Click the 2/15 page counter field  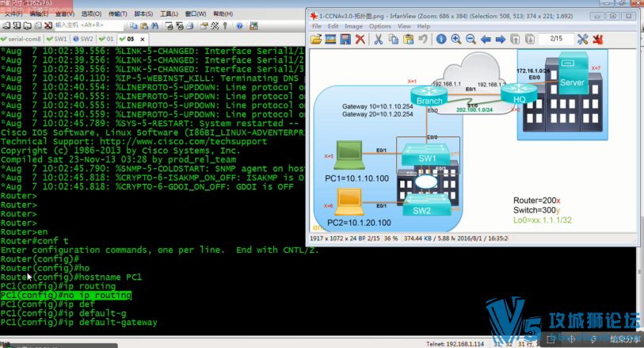pyautogui.click(x=556, y=39)
